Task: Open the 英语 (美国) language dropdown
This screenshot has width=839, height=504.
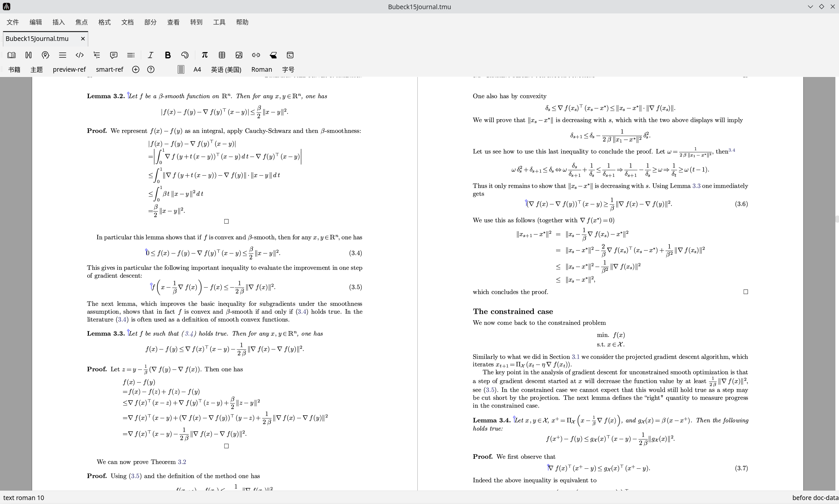Action: 226,70
